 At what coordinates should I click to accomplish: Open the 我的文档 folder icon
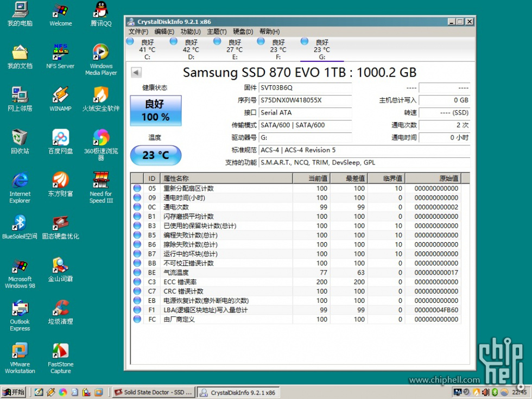click(20, 56)
